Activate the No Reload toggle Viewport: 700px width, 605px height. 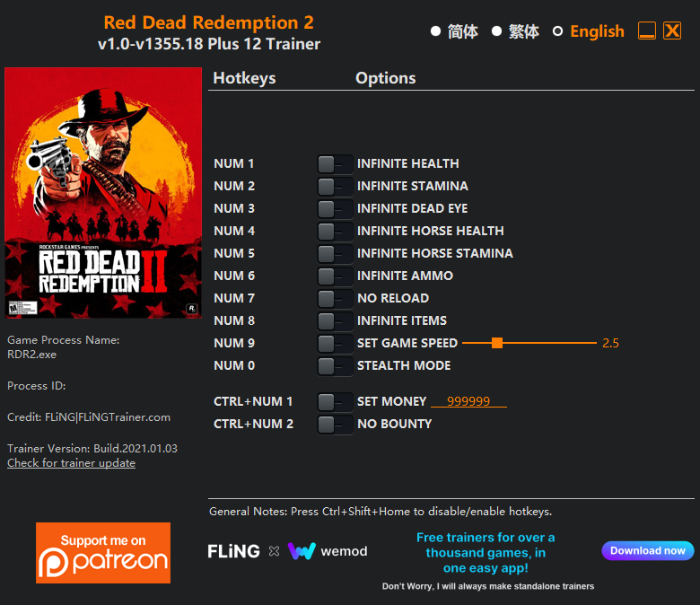click(335, 298)
